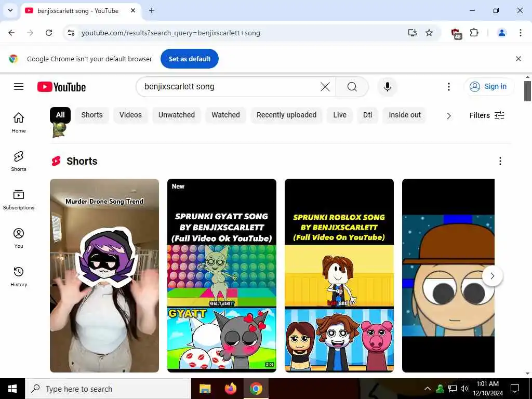Click the Sign in button
The height and width of the screenshot is (399, 532).
click(488, 87)
